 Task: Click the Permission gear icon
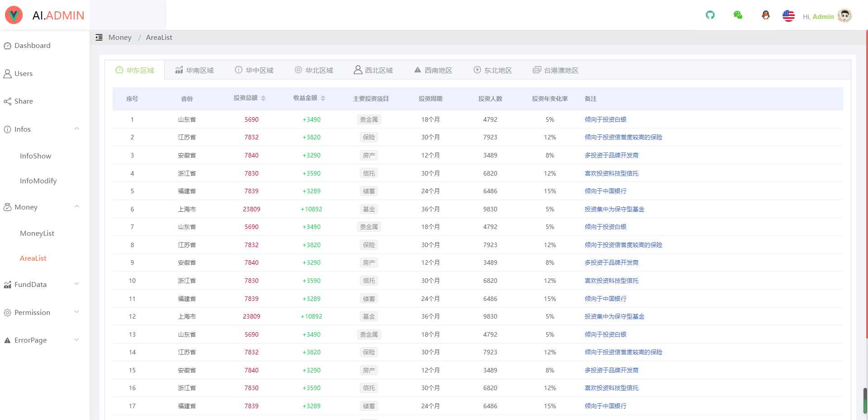(x=7, y=313)
